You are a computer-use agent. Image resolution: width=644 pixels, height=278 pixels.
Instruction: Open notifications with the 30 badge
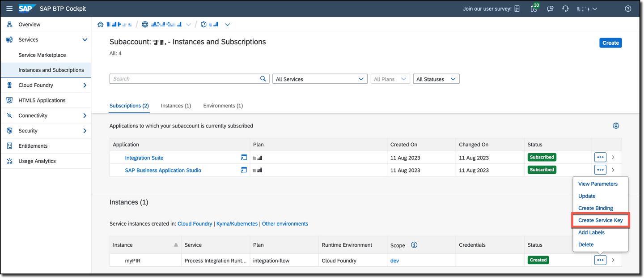click(x=534, y=8)
